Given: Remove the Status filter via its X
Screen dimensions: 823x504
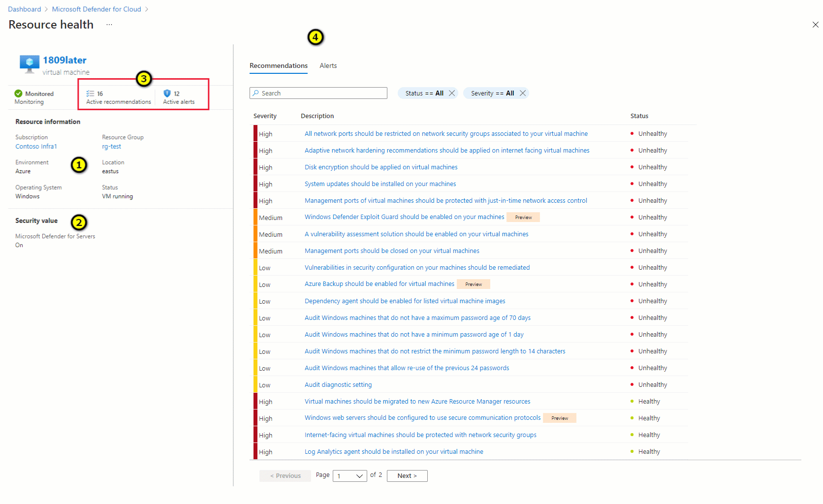Looking at the screenshot, I should tap(452, 93).
